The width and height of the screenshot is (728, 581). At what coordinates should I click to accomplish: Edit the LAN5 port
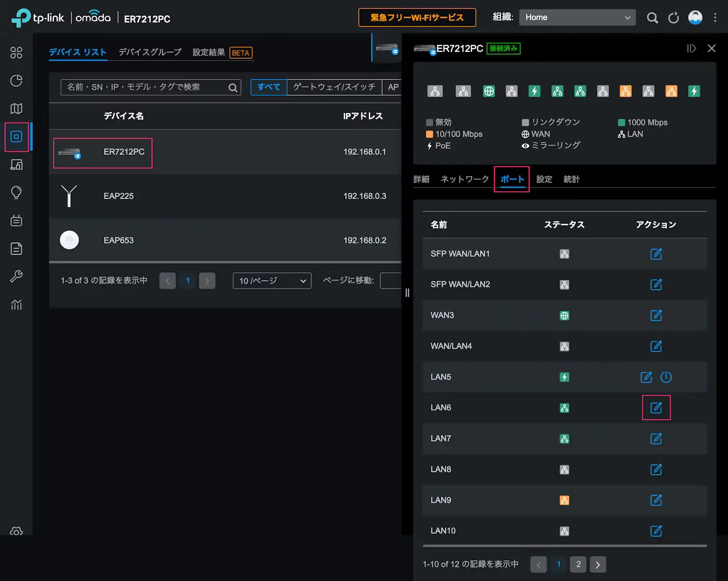point(646,377)
